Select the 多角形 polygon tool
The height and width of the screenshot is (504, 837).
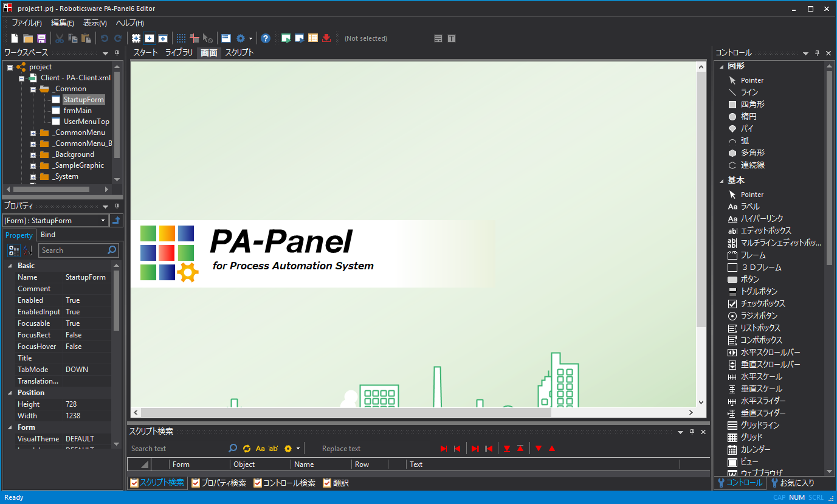click(x=746, y=153)
